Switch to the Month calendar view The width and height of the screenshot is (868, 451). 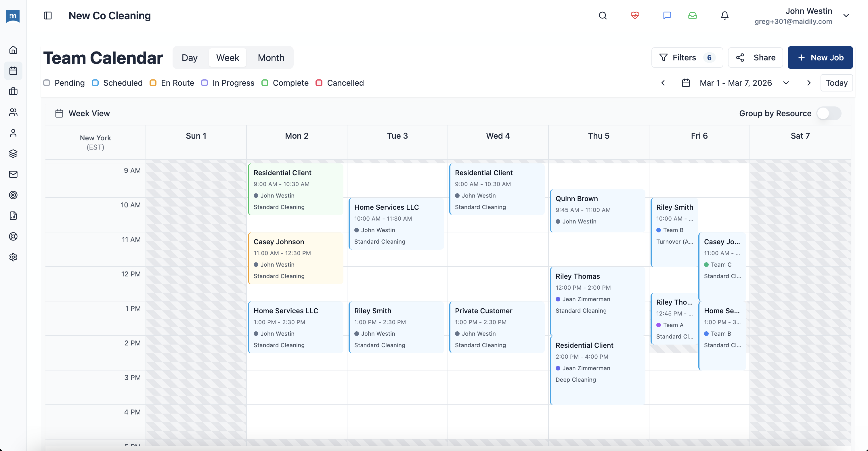tap(271, 57)
